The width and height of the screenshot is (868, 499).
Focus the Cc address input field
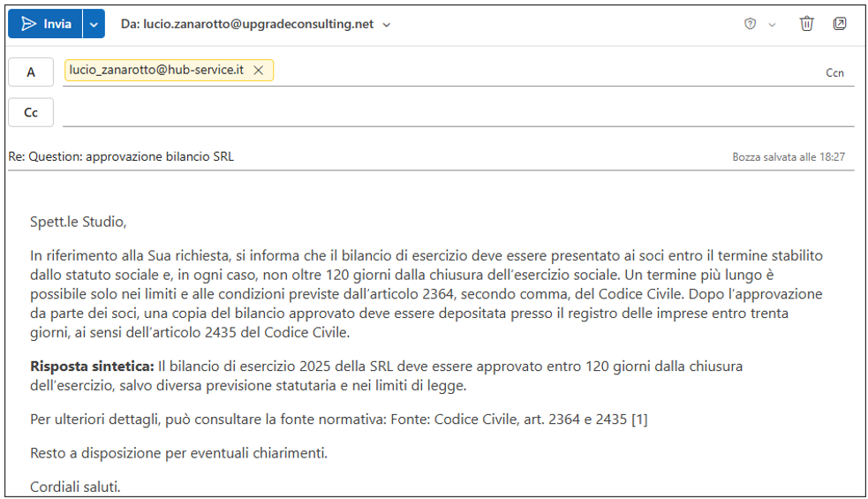tap(442, 113)
